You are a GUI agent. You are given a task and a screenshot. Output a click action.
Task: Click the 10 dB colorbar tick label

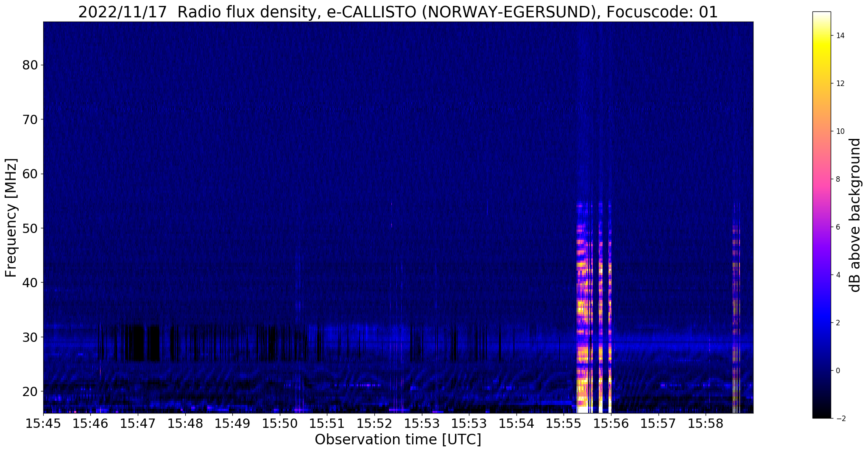click(840, 131)
